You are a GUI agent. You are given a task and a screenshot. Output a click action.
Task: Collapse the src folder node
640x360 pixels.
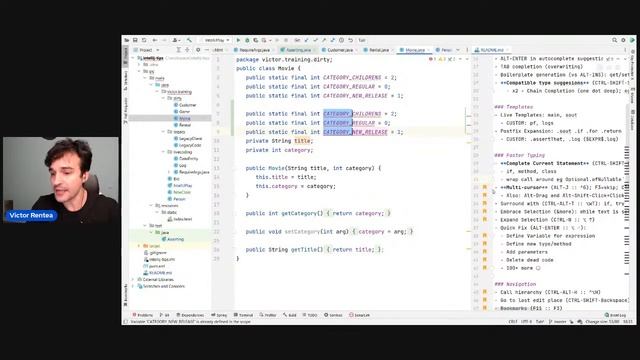tap(140, 71)
